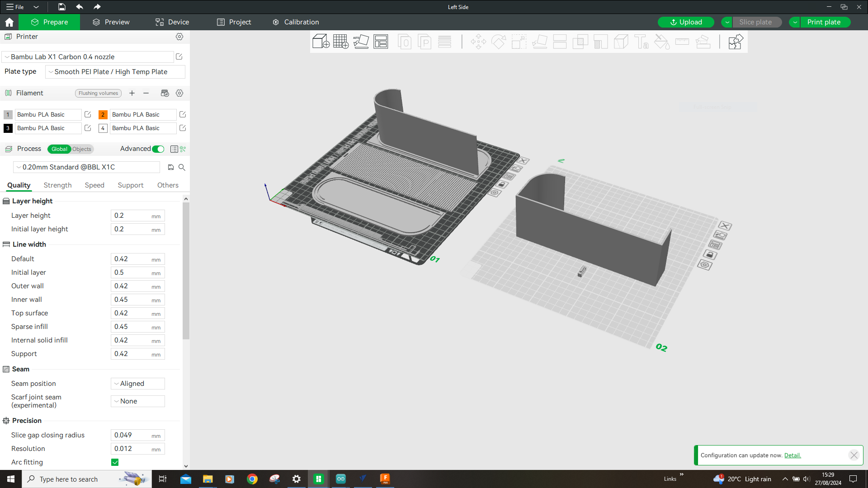Open Plate type dropdown

pos(115,72)
